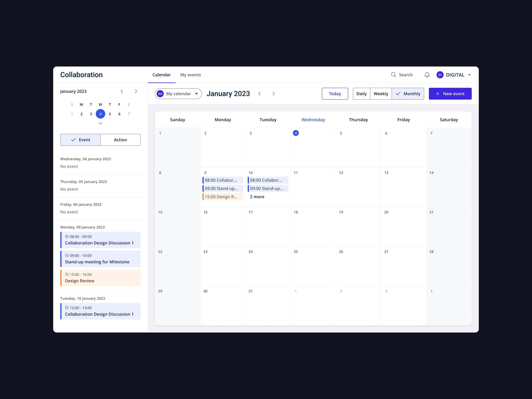Click the January 2023 main title
The image size is (532, 399).
click(x=228, y=94)
